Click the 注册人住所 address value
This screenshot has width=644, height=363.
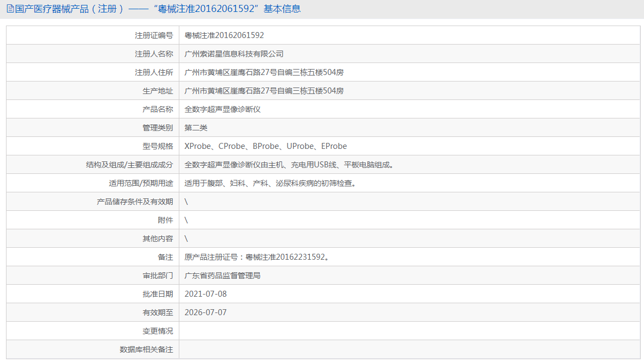point(264,72)
